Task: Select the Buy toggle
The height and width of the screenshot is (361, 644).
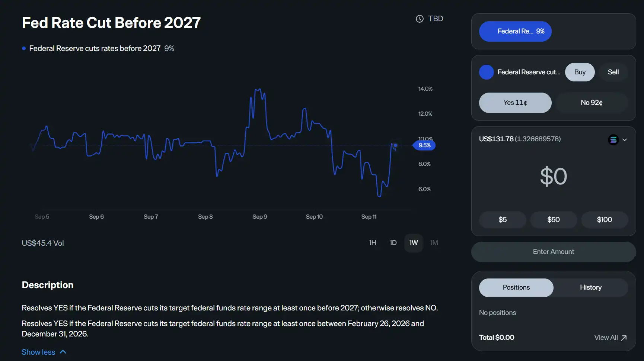Action: [580, 72]
